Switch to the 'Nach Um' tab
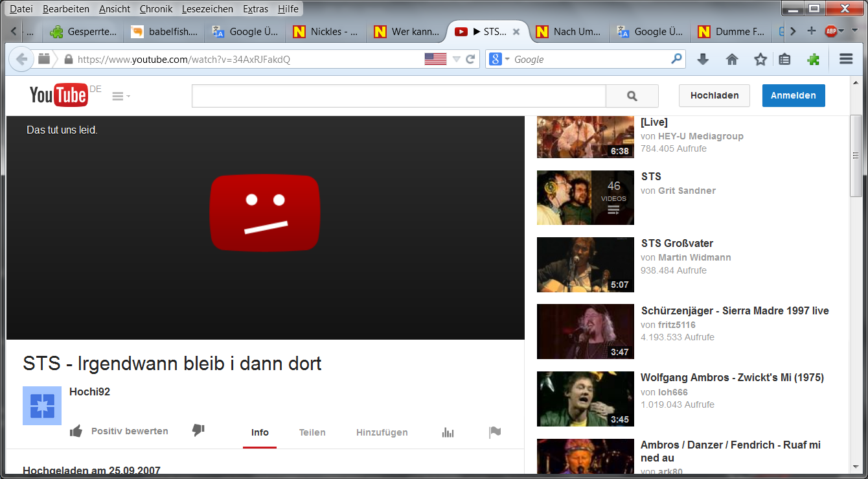This screenshot has width=868, height=479. (569, 31)
